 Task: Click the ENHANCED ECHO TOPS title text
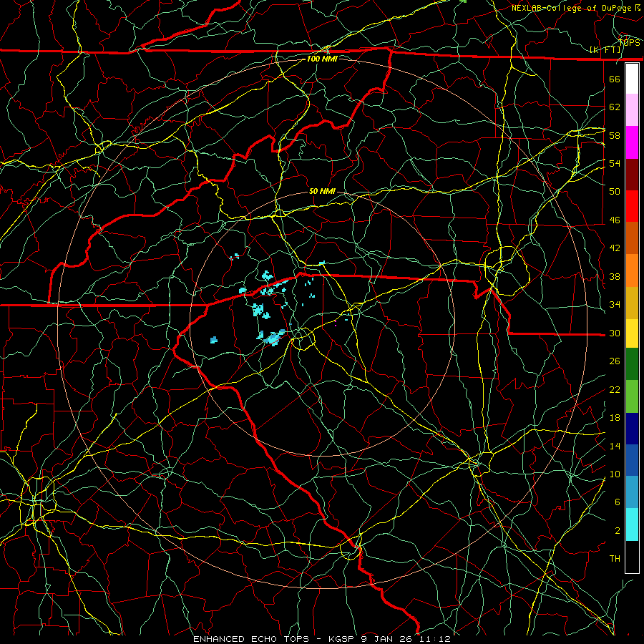[x=251, y=639]
